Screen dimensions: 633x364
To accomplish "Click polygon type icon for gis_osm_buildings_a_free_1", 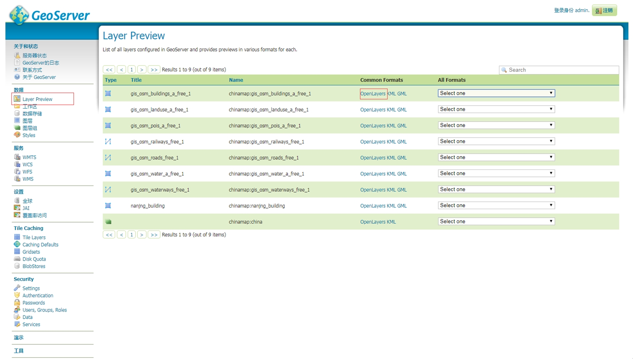I will coord(108,94).
